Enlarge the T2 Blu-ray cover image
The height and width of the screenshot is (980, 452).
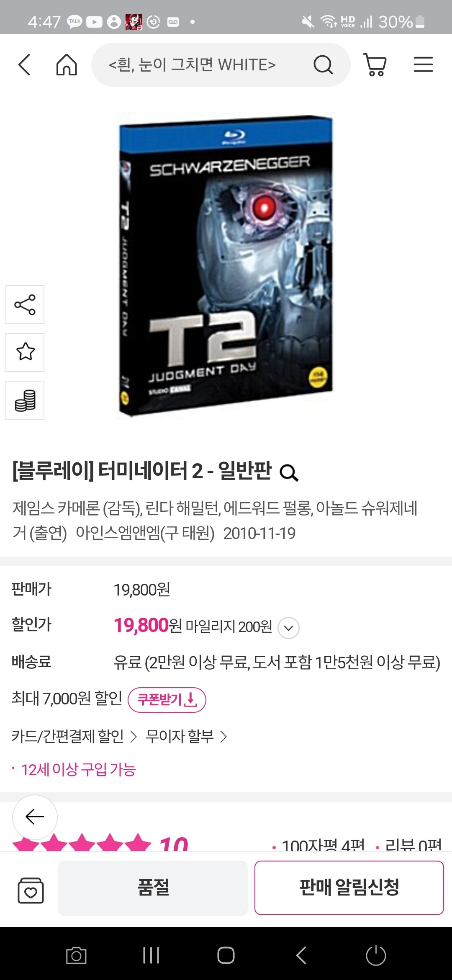tap(226, 266)
